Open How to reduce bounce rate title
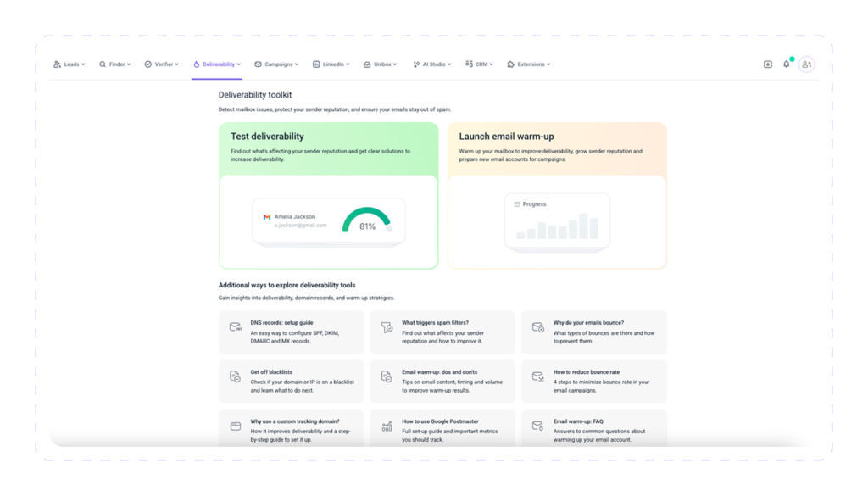Image resolution: width=868 pixels, height=496 pixels. [587, 372]
